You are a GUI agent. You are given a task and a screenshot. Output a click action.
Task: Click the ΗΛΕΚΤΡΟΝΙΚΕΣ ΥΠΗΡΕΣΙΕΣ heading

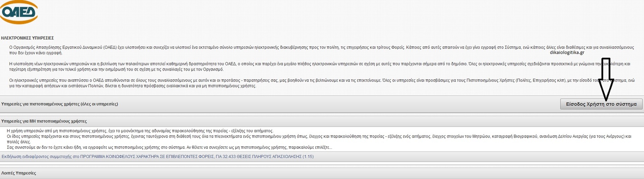[x=27, y=38]
